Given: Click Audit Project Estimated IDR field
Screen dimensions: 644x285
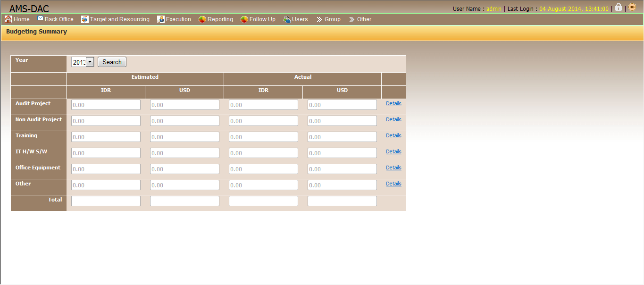Looking at the screenshot, I should [106, 105].
